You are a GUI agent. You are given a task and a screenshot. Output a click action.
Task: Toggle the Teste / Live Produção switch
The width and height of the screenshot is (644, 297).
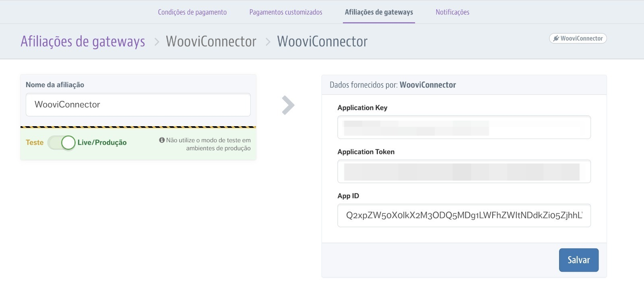click(x=62, y=143)
